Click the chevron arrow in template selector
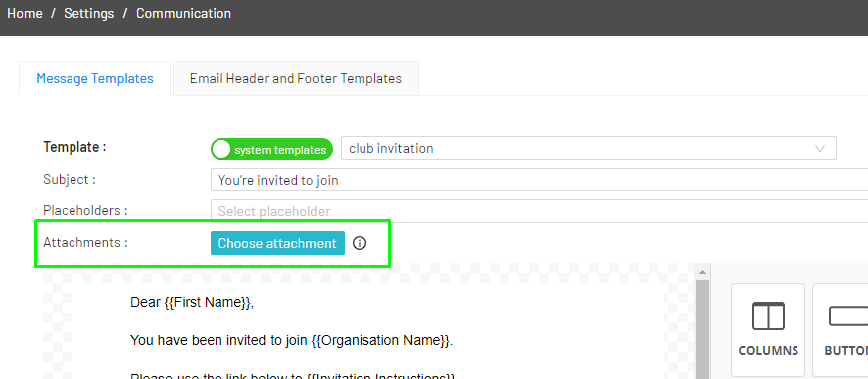The image size is (868, 379). coord(820,148)
